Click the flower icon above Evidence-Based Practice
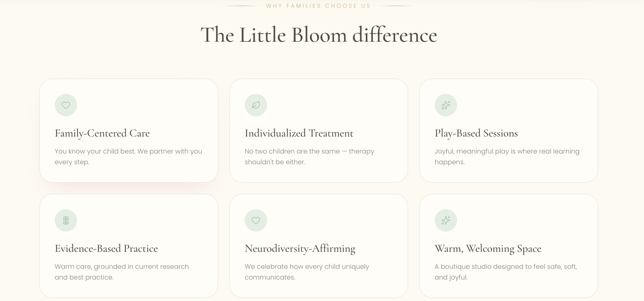Screen dimensions: 644x301 click(x=66, y=220)
